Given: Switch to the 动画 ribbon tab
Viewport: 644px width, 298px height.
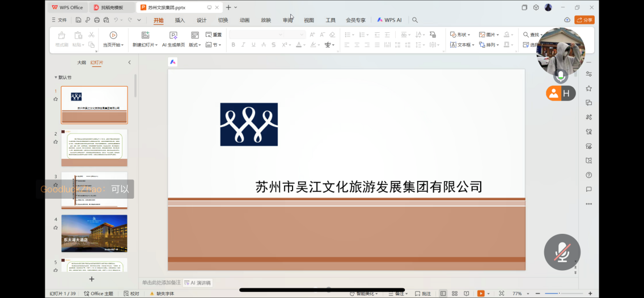Looking at the screenshot, I should point(244,20).
